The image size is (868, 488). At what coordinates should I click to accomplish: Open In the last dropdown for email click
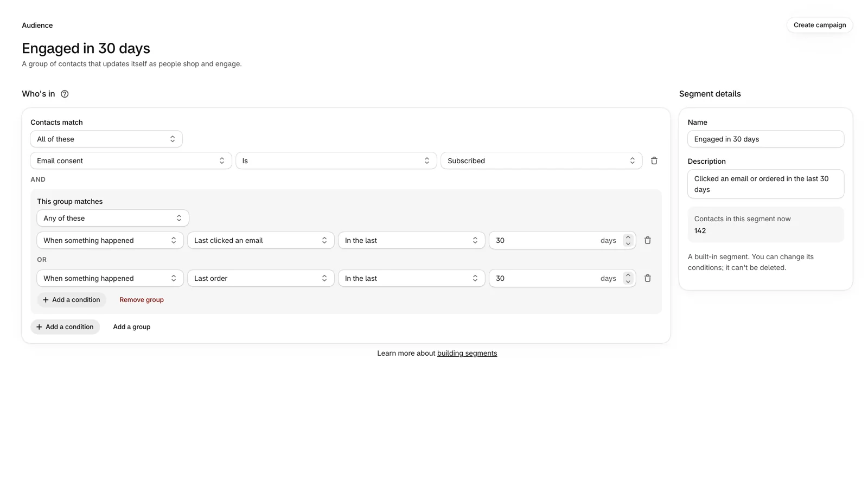pyautogui.click(x=412, y=240)
